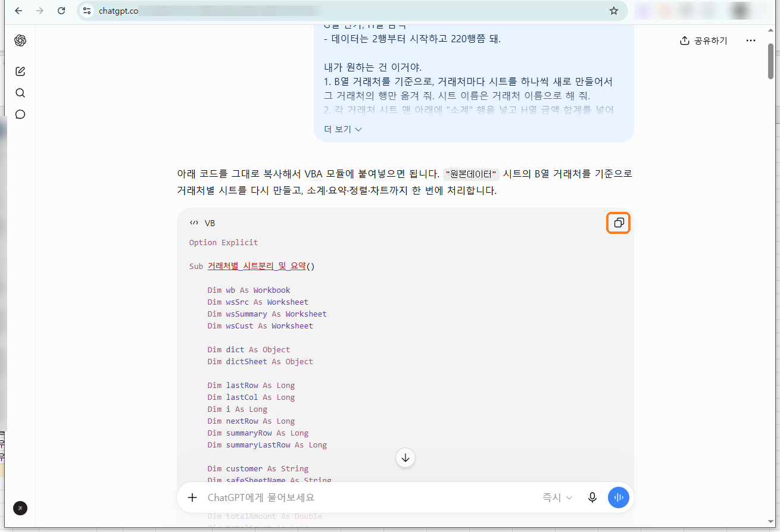Click the "Dim wsSrc As Worksheet" line
780x532 pixels.
(258, 302)
